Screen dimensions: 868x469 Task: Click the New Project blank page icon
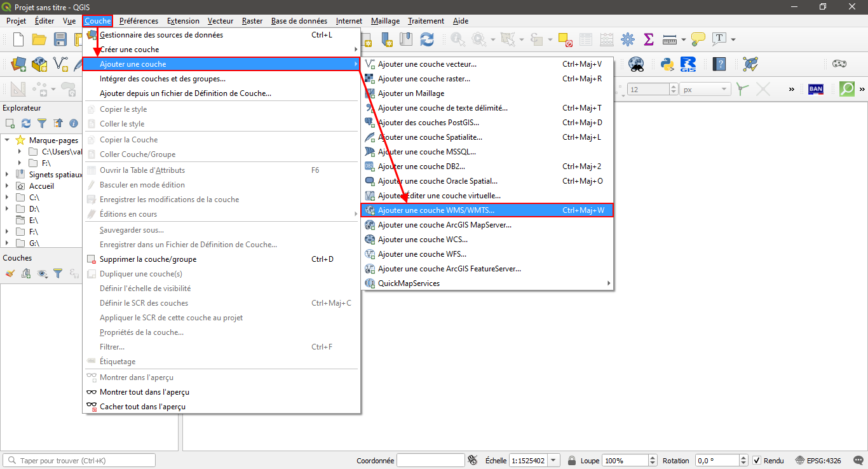(18, 39)
